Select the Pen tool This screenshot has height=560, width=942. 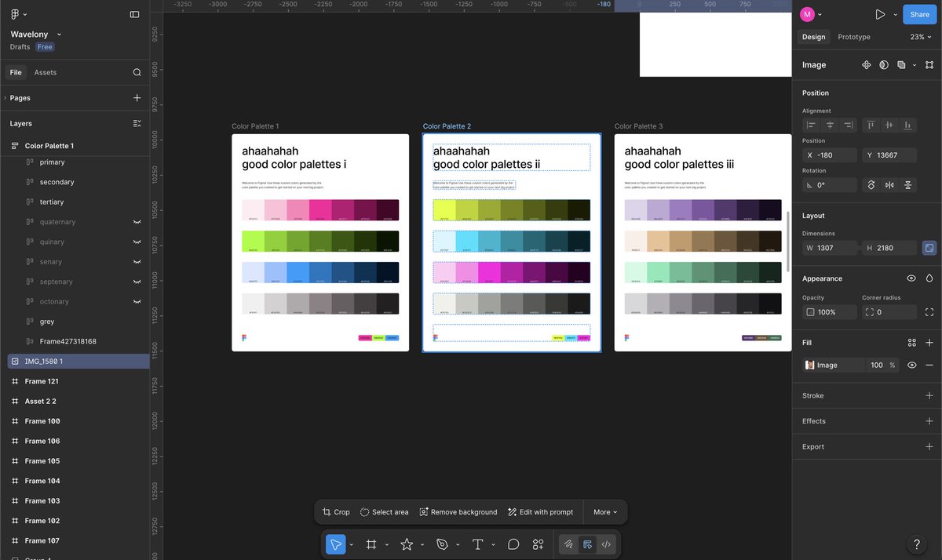click(442, 544)
